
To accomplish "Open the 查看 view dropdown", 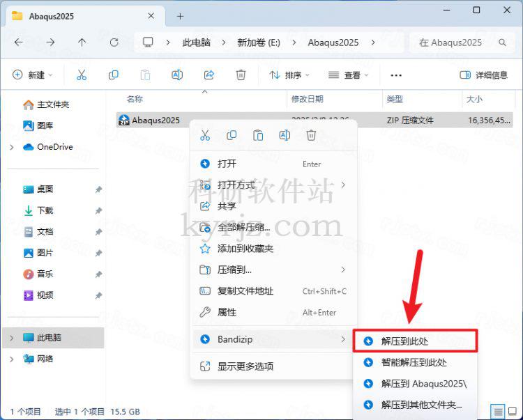I will (348, 75).
